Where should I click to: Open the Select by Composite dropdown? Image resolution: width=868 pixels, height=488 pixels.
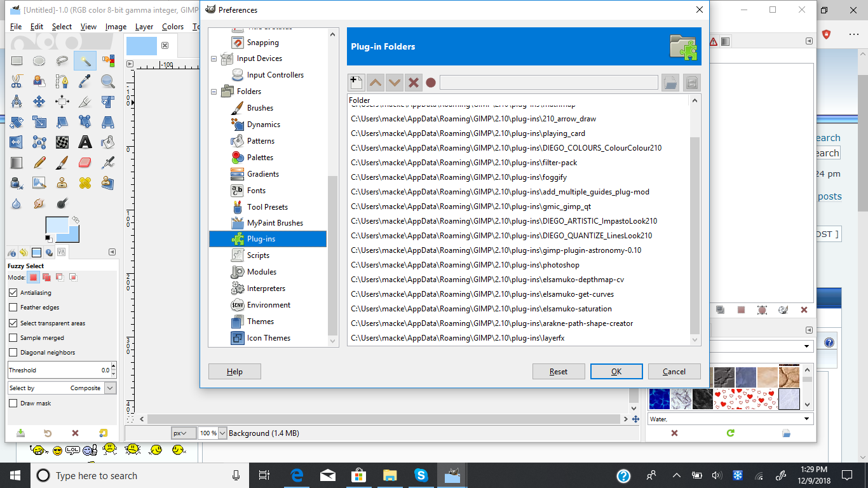point(62,388)
